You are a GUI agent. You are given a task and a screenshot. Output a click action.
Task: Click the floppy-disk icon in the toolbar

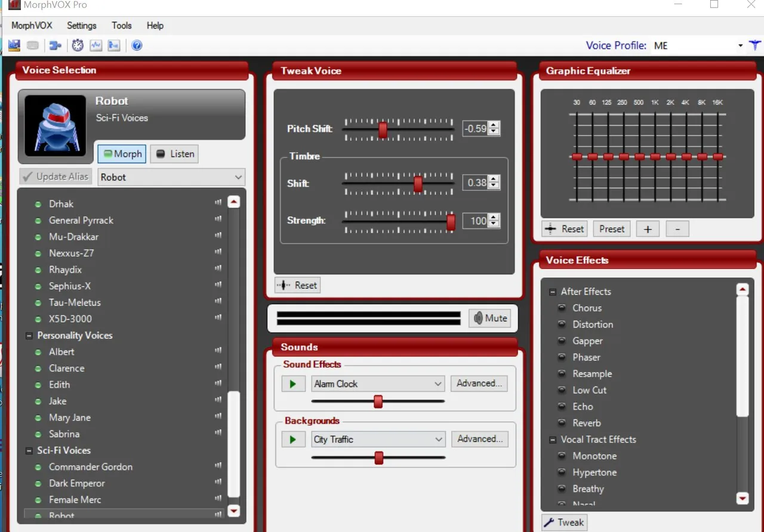pyautogui.click(x=14, y=45)
